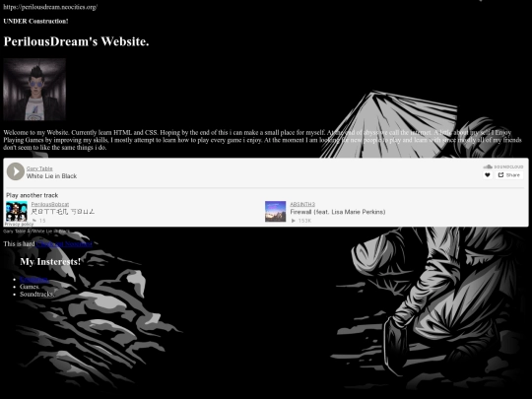Click the Share button in SoundCloud player
Image resolution: width=532 pixels, height=399 pixels.
coord(509,175)
